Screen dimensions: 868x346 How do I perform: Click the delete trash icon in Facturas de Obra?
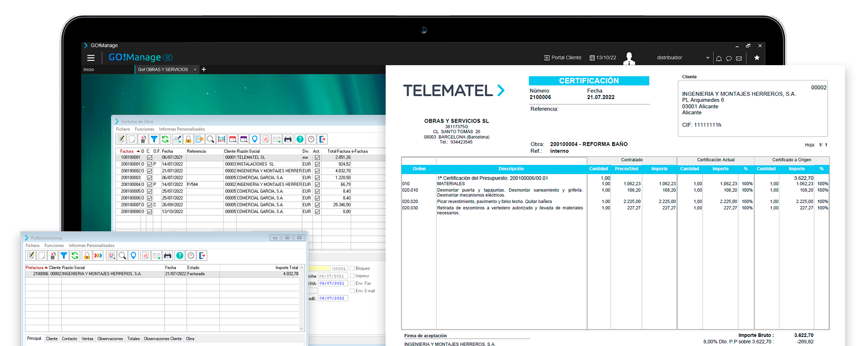click(143, 139)
